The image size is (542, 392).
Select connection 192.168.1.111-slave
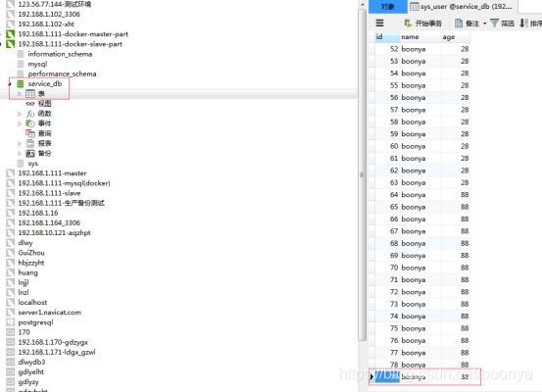coord(49,193)
